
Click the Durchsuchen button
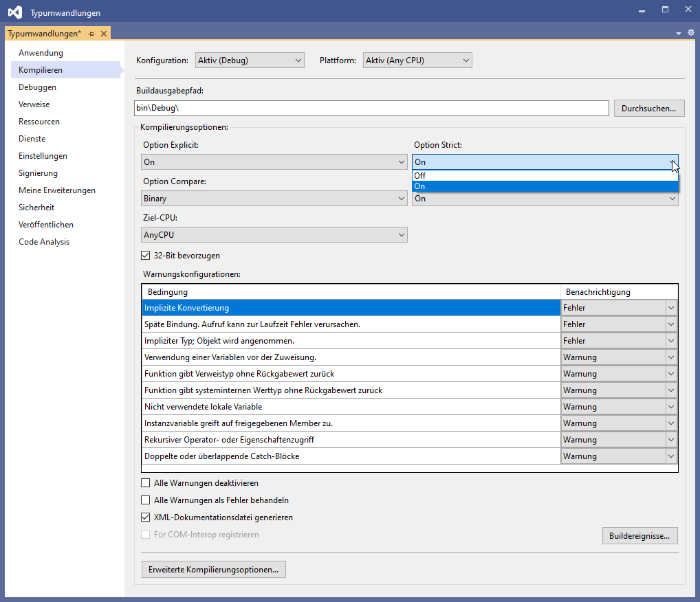click(648, 109)
